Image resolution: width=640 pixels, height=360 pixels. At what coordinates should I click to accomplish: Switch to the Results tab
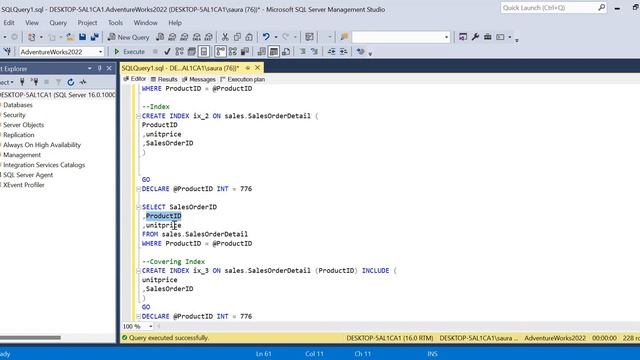tap(164, 79)
